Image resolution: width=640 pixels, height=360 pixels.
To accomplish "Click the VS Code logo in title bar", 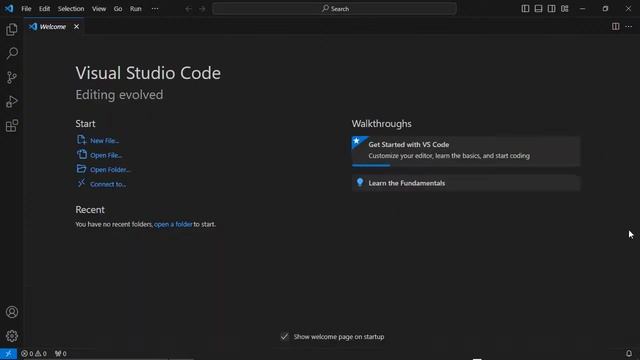I will pos(9,9).
